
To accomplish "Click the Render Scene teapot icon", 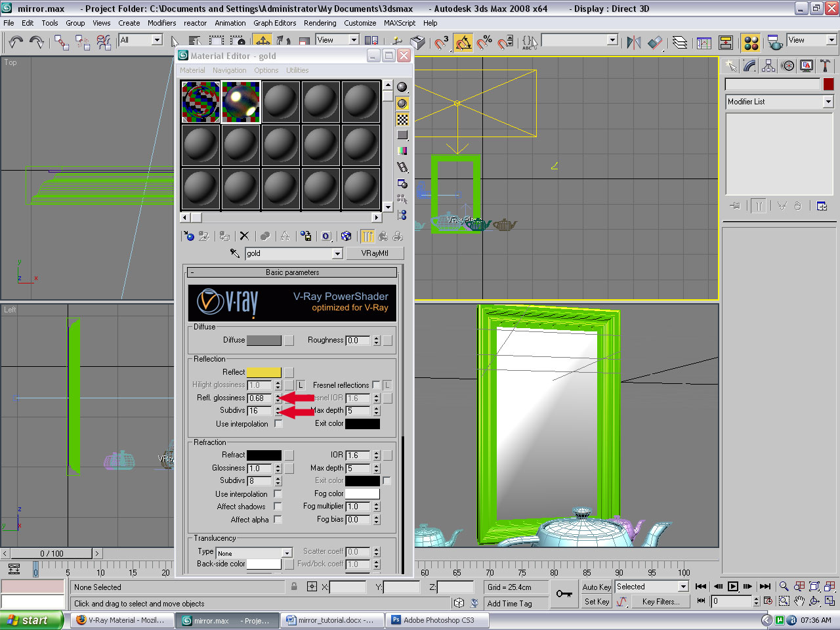I will click(x=775, y=43).
